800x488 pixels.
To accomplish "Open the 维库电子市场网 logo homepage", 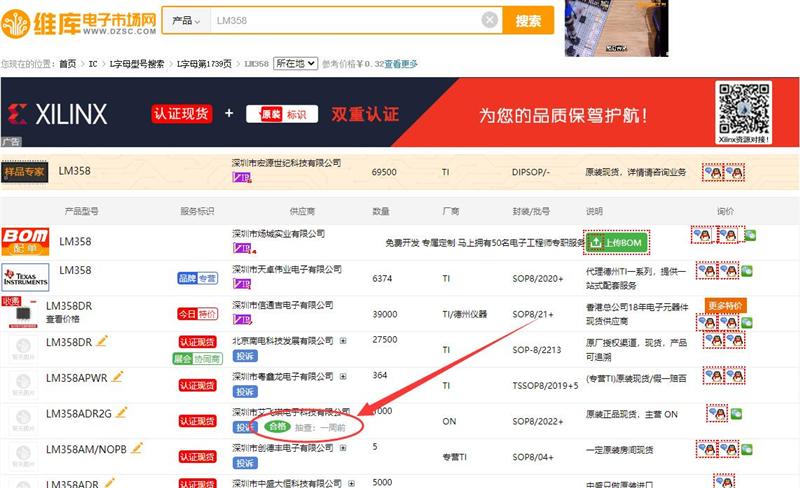I will tap(79, 23).
